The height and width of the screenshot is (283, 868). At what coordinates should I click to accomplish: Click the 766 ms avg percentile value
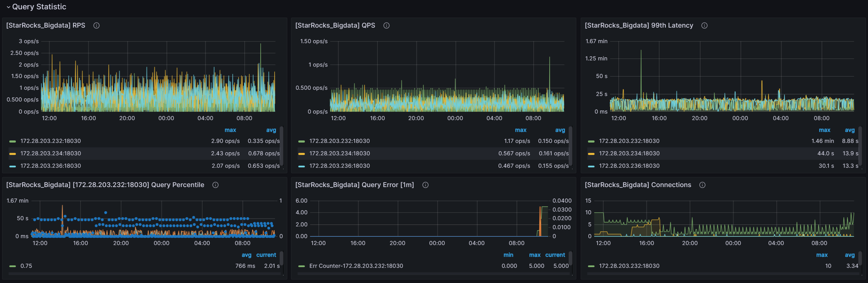245,266
